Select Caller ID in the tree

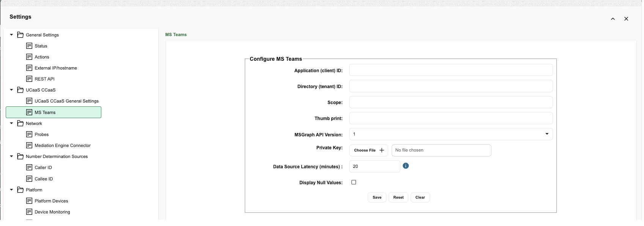tap(43, 168)
